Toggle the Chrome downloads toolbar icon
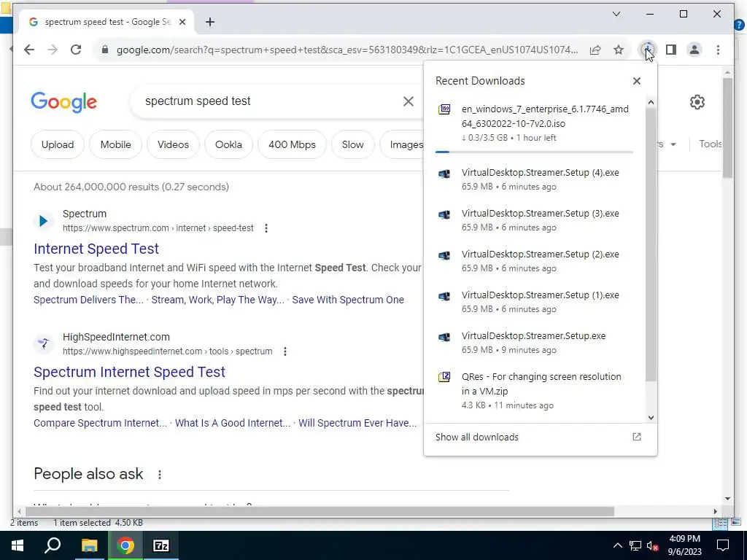747x560 pixels. click(x=648, y=50)
